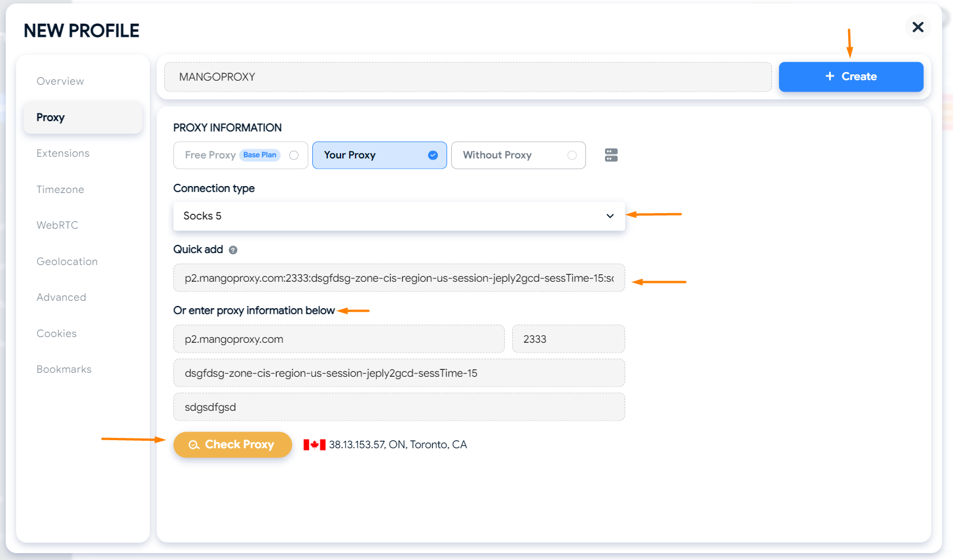This screenshot has width=953, height=560.
Task: Click the 38.13.153.57 Toronto result text
Action: tap(398, 445)
